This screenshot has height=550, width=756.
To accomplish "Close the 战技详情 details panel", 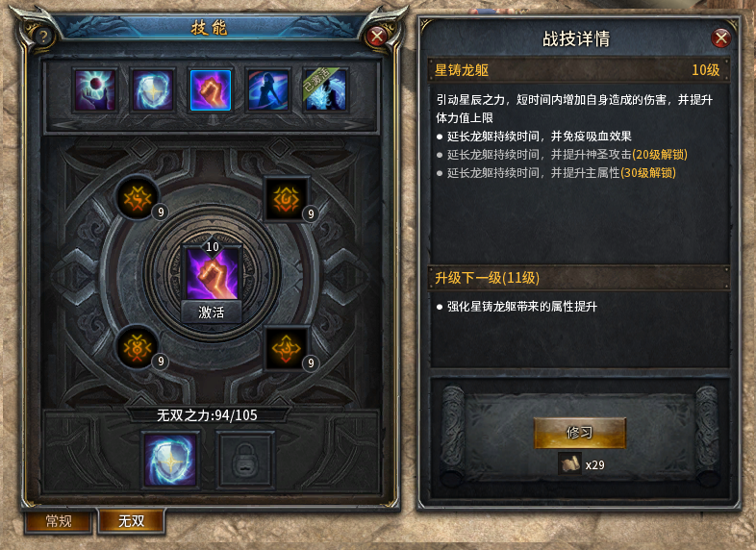I will coord(721,38).
